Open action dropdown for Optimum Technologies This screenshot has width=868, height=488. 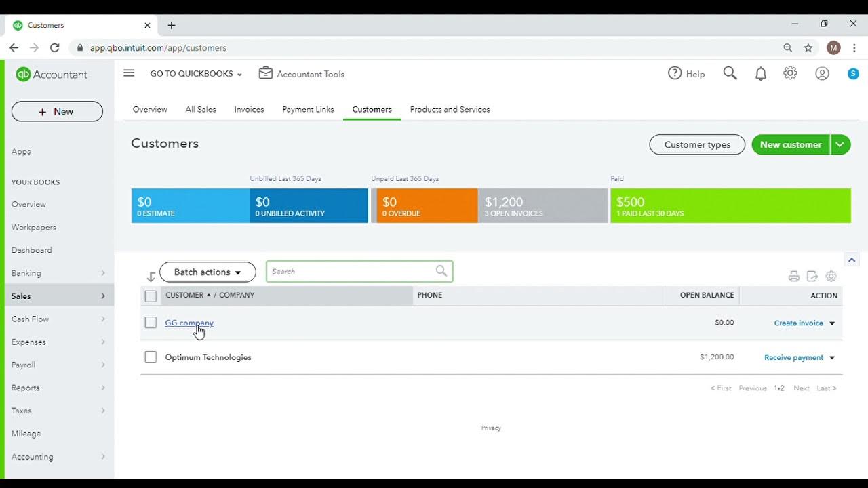pos(832,358)
